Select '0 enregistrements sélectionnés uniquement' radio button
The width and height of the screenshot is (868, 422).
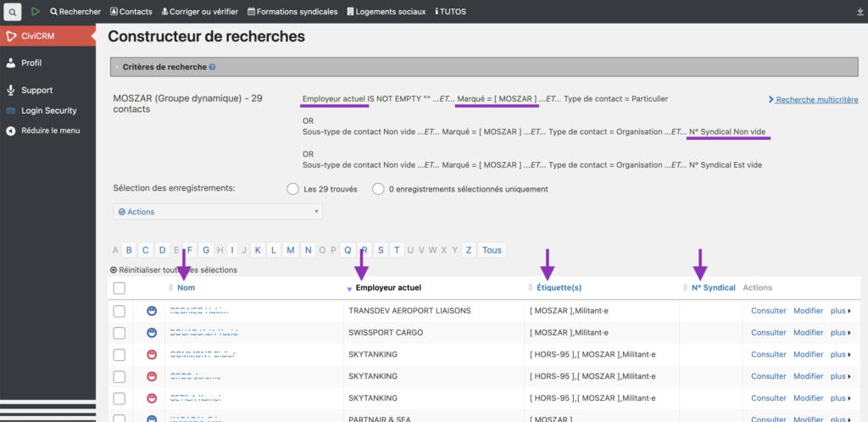(378, 189)
